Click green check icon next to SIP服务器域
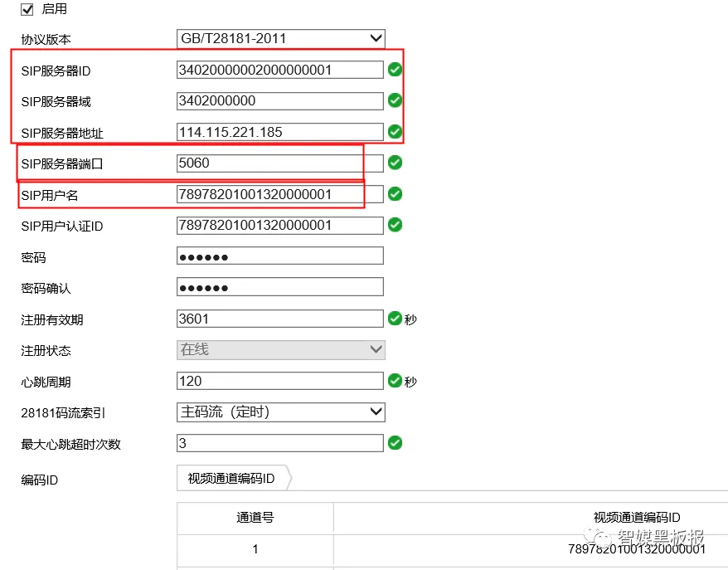728x570 pixels. (396, 100)
